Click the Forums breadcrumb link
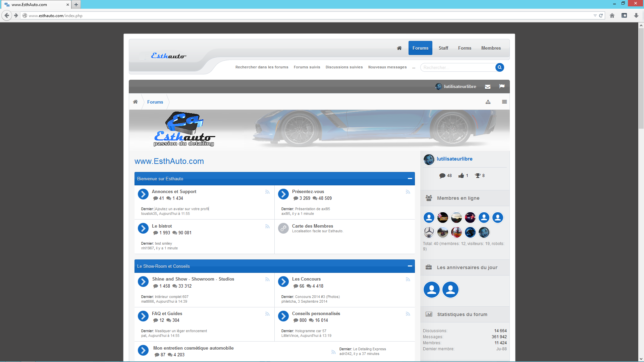Image resolution: width=644 pixels, height=362 pixels. [155, 102]
